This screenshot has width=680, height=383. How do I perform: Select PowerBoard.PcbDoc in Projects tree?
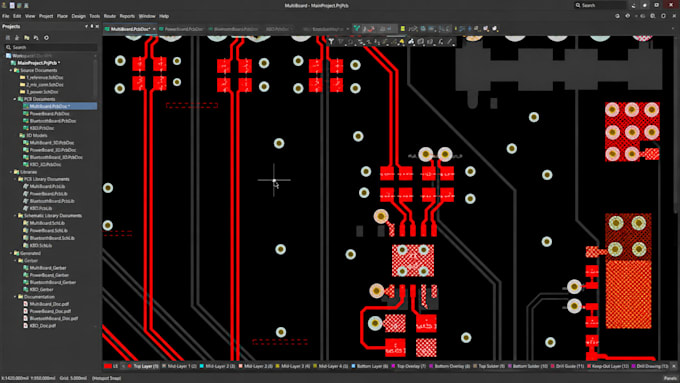[x=49, y=114]
